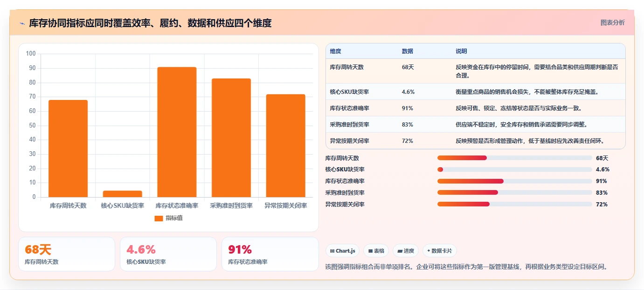Click the 72% value in the table
Screen dimensions: 644x290
coord(407,141)
